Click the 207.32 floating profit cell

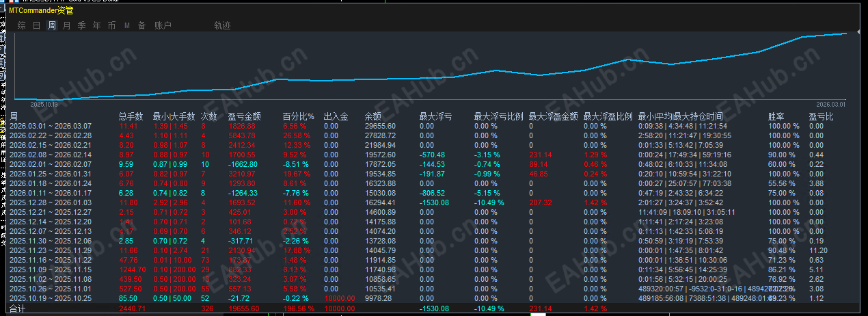[x=540, y=202]
